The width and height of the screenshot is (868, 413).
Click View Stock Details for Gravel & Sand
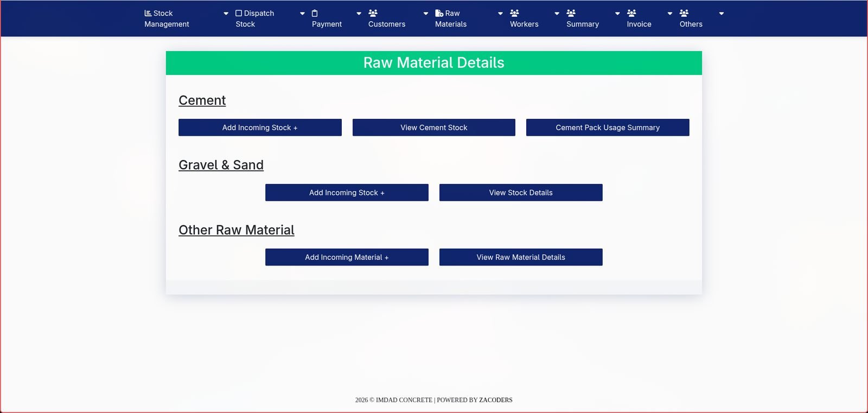point(521,193)
